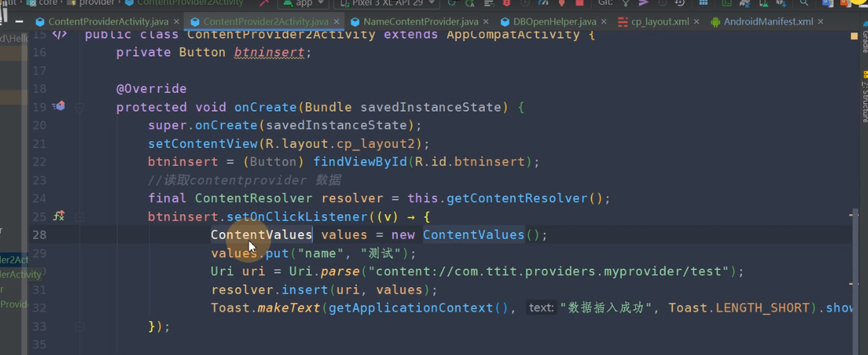Click the yellow code analysis indicator at editor top-right
Viewport: 868px width, 355px height.
pos(854,36)
